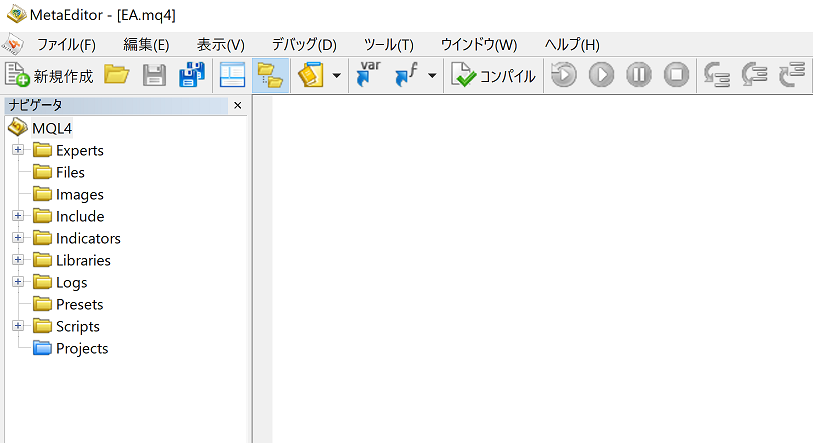
Task: Click the var insert-variable icon
Action: (369, 74)
